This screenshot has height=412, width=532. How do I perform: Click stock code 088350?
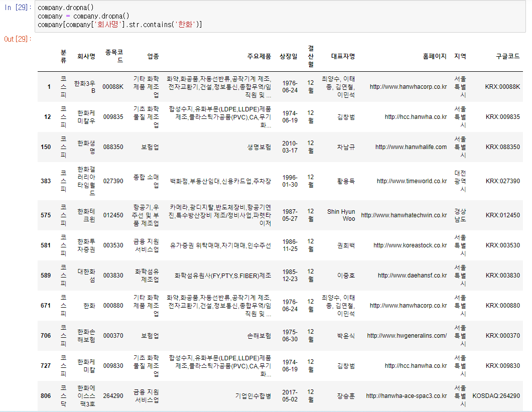113,148
